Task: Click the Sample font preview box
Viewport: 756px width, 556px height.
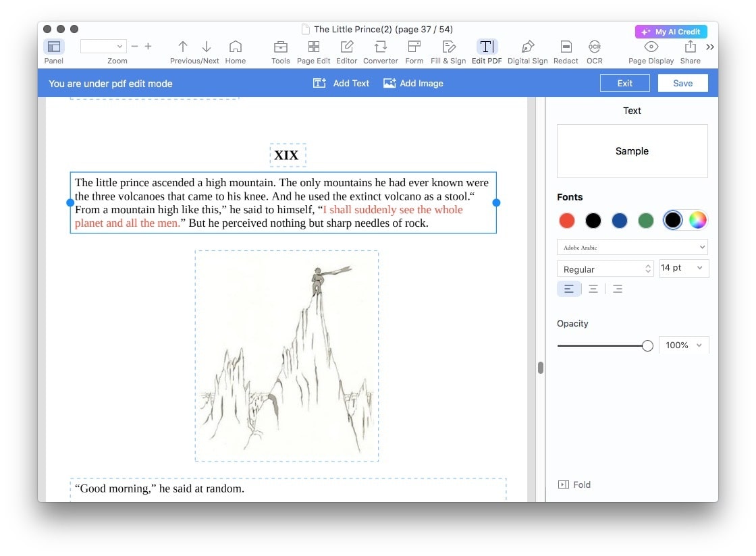Action: 632,151
